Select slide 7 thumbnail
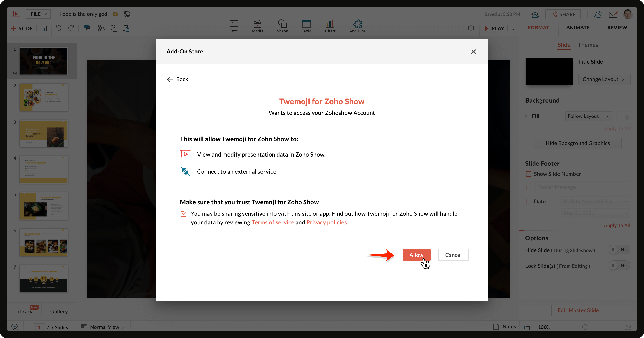The image size is (644, 338). pos(44,278)
